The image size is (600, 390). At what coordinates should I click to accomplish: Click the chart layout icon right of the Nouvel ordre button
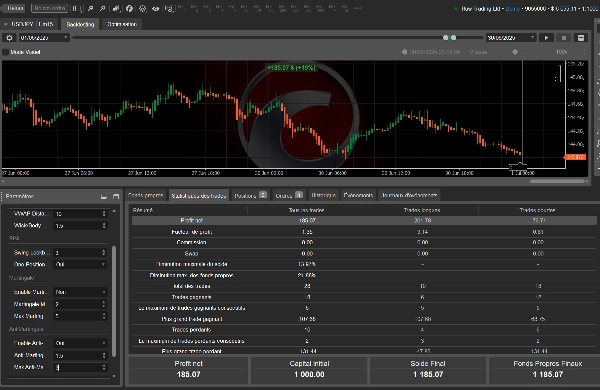click(77, 8)
